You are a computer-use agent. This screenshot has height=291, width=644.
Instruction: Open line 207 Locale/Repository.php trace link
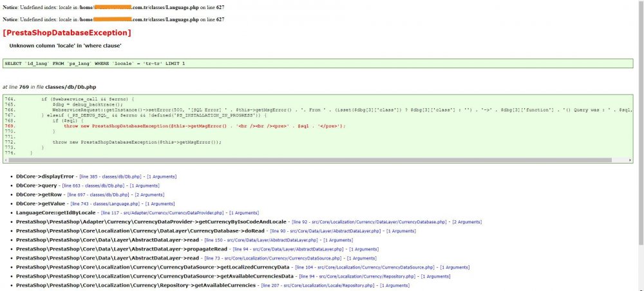[x=318, y=285]
